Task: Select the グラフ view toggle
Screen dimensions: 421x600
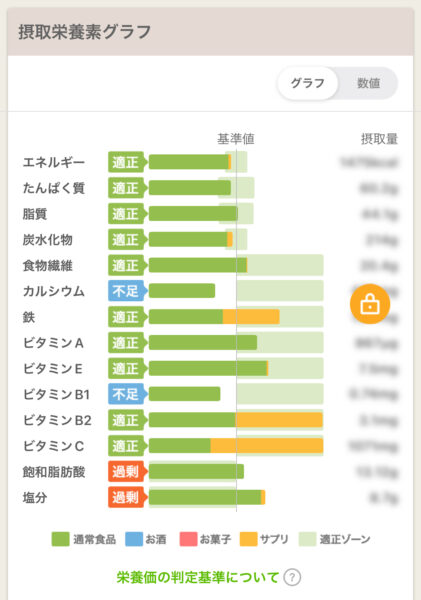Action: coord(307,83)
